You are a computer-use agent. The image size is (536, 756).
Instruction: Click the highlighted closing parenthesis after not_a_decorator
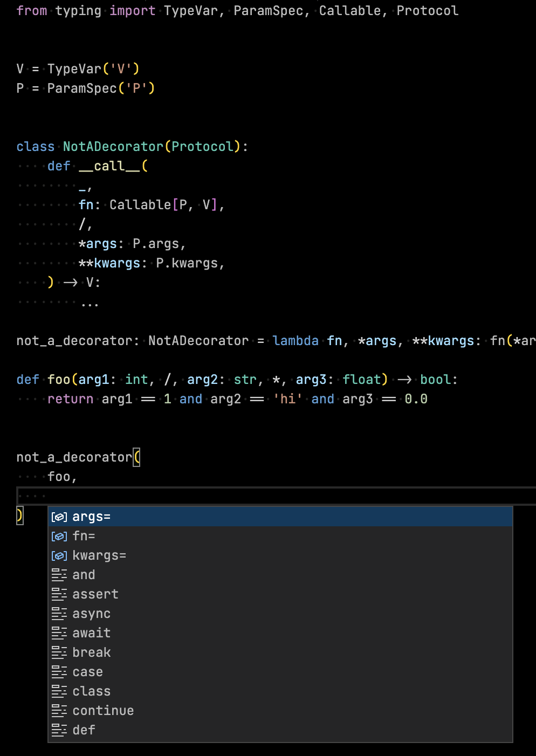tap(19, 516)
